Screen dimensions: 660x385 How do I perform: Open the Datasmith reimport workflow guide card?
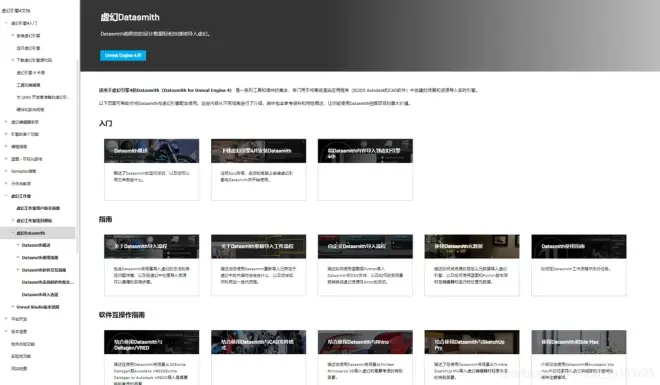258,265
